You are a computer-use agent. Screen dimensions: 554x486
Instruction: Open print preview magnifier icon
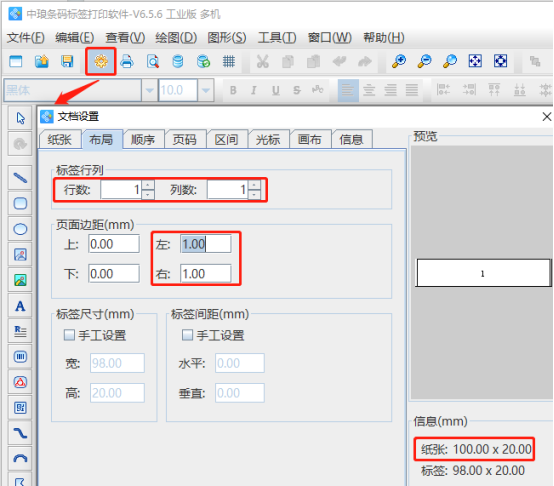(x=153, y=61)
